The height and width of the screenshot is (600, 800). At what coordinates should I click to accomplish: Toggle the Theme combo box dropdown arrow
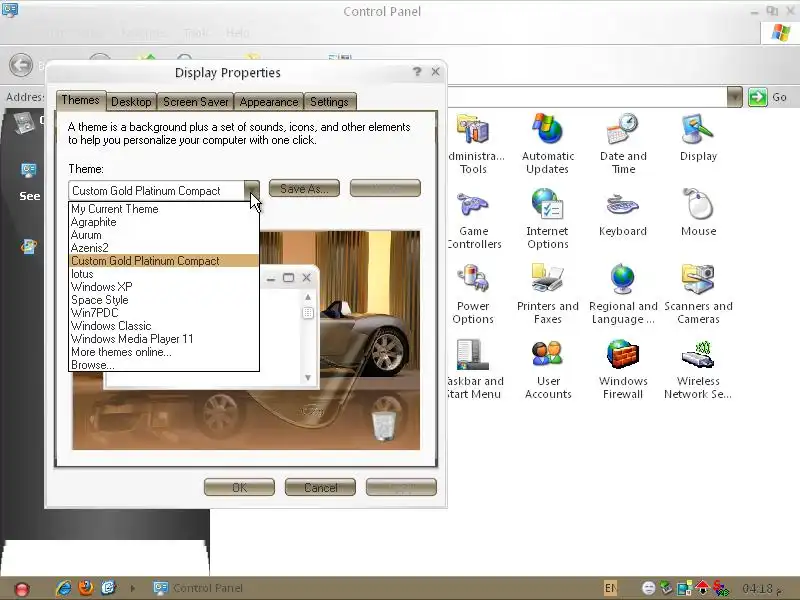(252, 190)
